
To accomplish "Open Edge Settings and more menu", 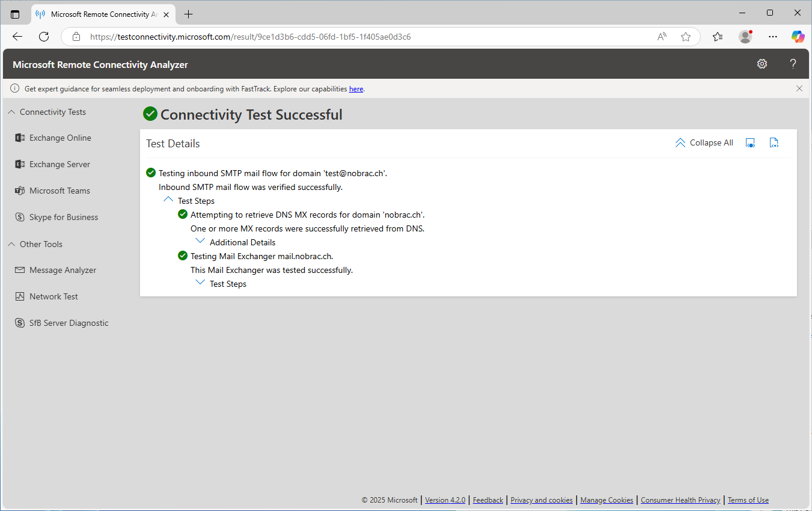I will point(773,37).
